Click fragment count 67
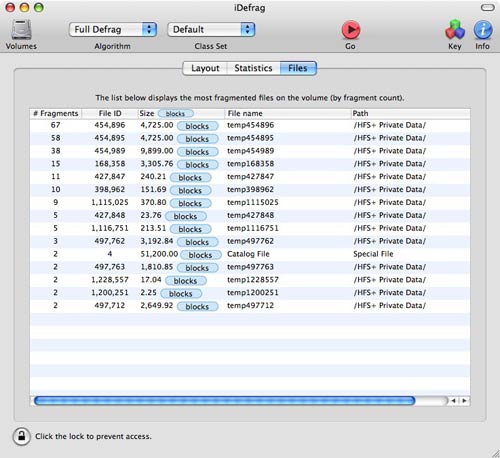The height and width of the screenshot is (458, 500). tap(56, 125)
